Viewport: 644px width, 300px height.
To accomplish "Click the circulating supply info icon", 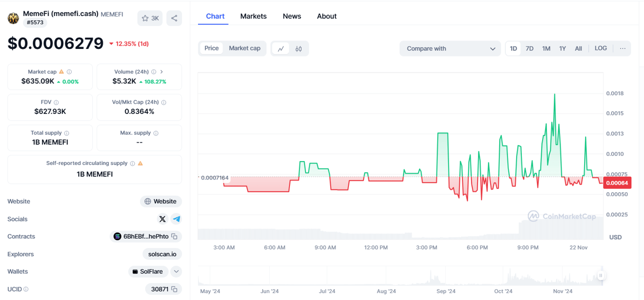I will (132, 163).
